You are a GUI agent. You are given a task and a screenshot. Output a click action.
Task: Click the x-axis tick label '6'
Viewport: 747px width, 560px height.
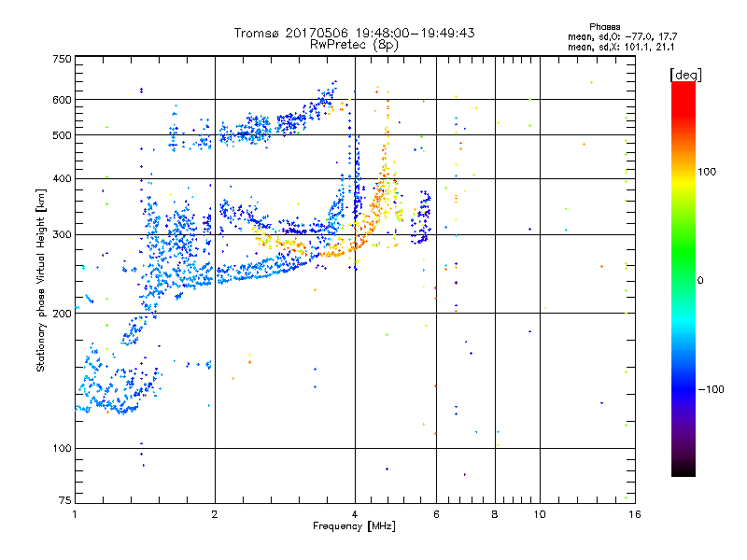[436, 514]
